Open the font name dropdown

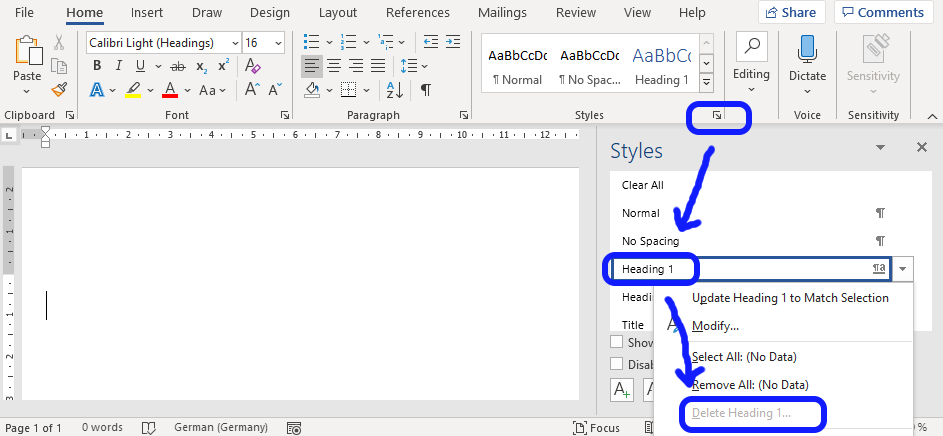click(x=235, y=43)
